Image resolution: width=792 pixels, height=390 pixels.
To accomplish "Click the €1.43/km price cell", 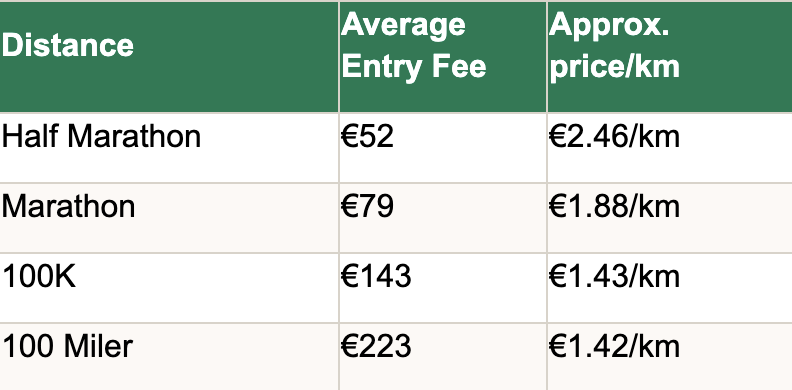I will tap(670, 288).
